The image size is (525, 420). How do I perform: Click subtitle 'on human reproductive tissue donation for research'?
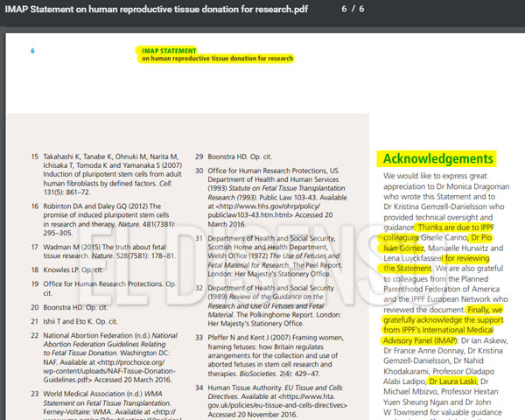pos(217,59)
